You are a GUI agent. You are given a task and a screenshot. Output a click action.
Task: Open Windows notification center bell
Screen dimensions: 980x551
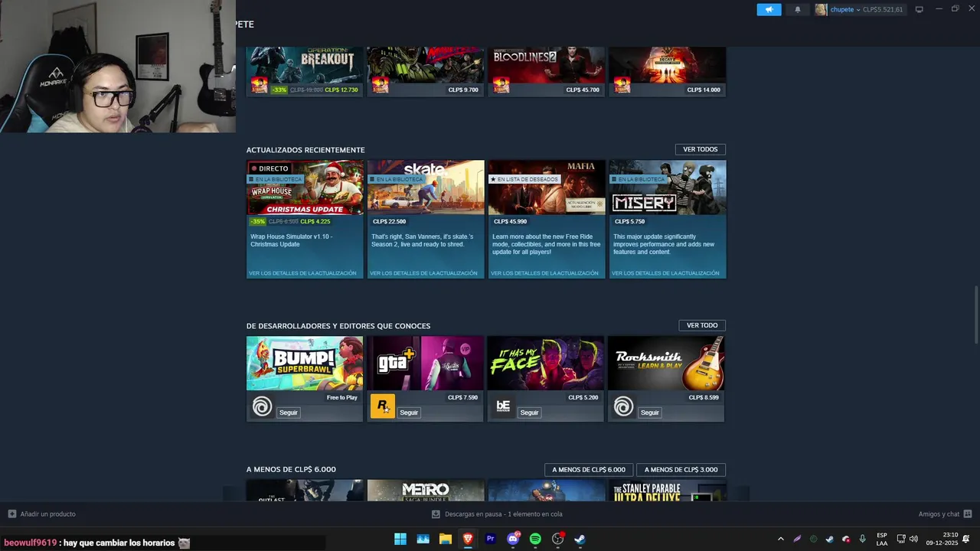point(966,539)
